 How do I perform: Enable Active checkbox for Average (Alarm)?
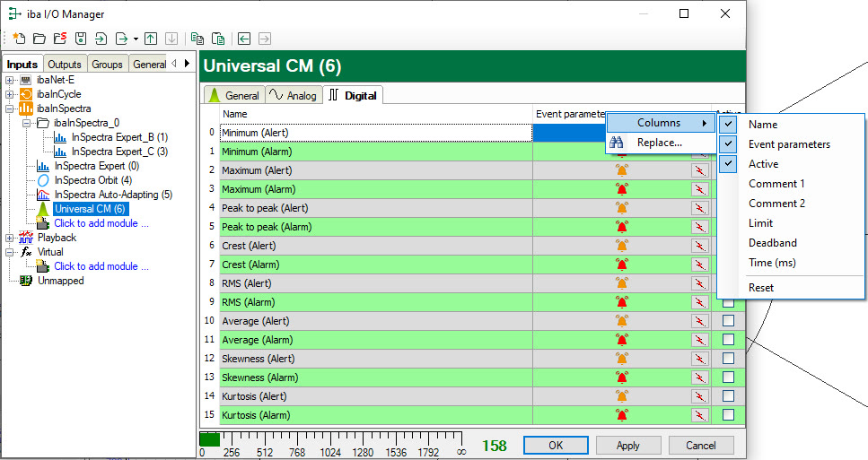click(729, 340)
